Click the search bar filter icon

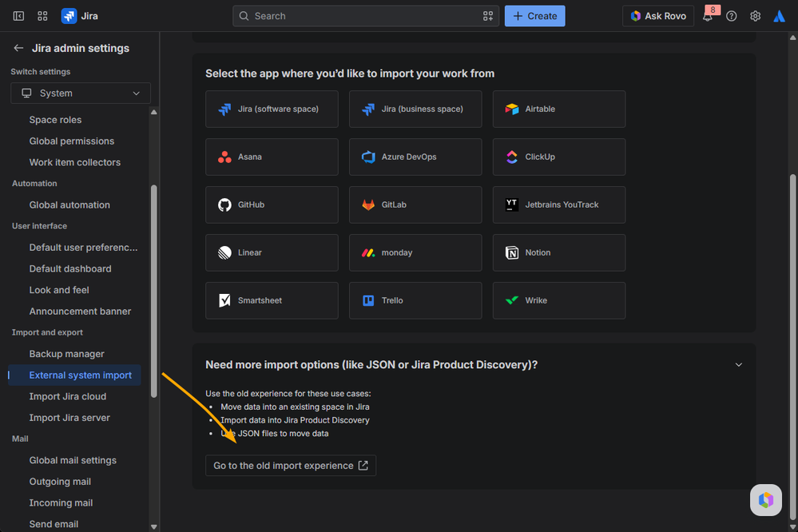[x=487, y=16]
